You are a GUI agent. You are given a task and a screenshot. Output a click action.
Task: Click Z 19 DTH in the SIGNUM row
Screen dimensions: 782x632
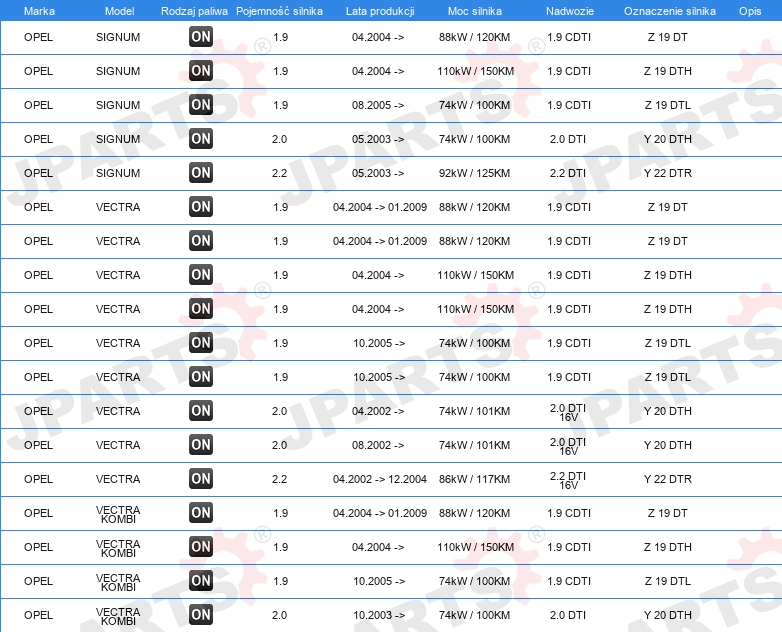coord(667,71)
